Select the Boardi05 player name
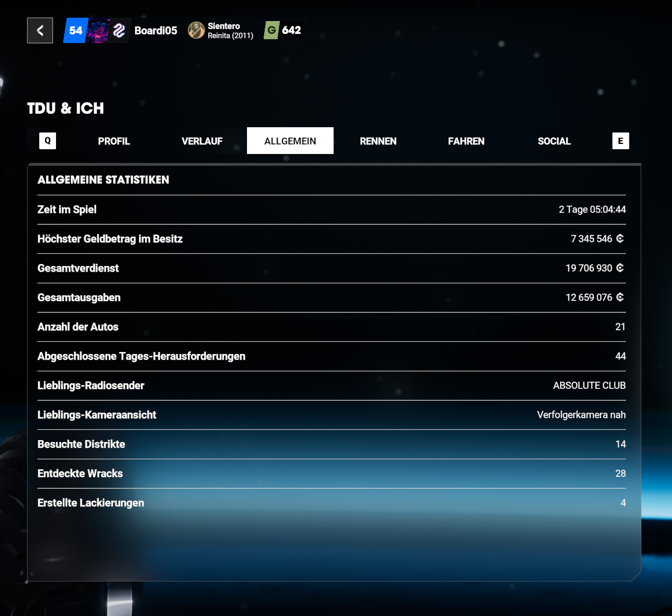The width and height of the screenshot is (672, 616). pyautogui.click(x=156, y=31)
